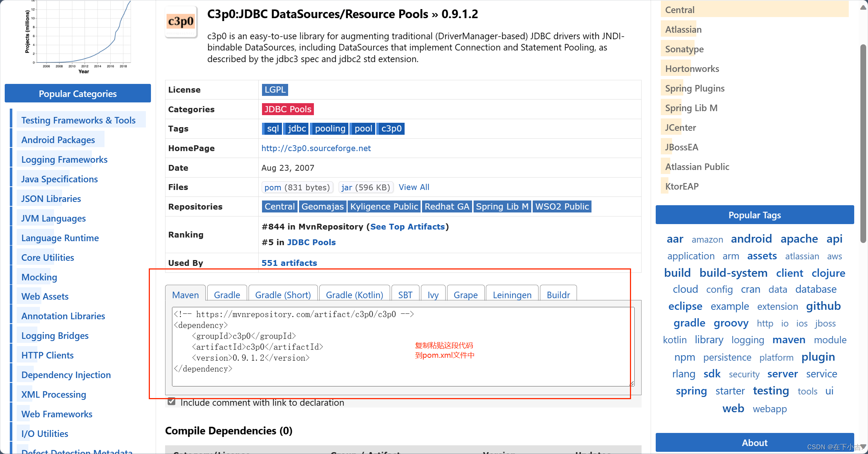Open Web Frameworks category
This screenshot has height=454, width=868.
click(57, 414)
